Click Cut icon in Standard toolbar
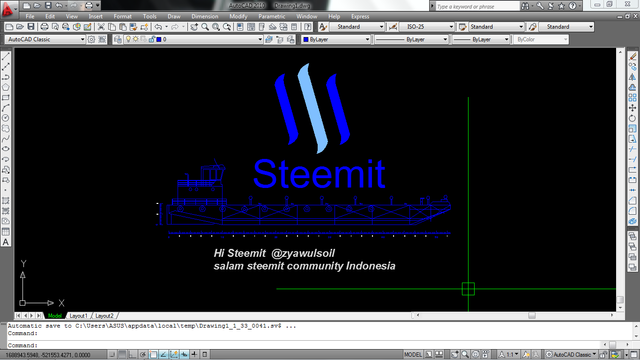640x360 pixels. 101,27
